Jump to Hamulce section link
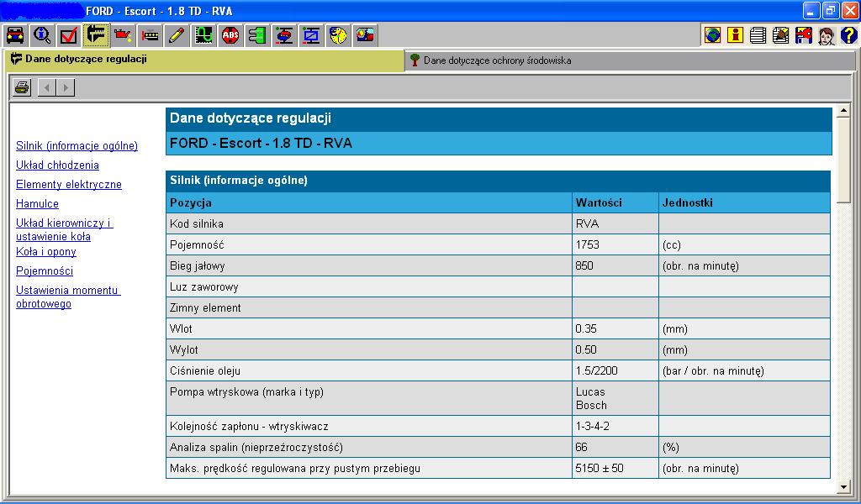This screenshot has height=504, width=861. [37, 204]
